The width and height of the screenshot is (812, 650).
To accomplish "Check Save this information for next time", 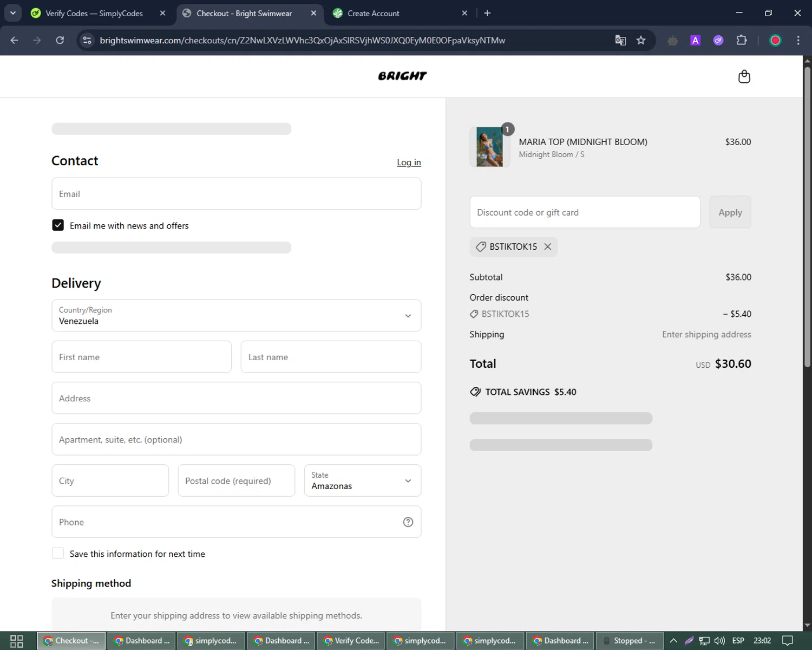I will (x=58, y=554).
